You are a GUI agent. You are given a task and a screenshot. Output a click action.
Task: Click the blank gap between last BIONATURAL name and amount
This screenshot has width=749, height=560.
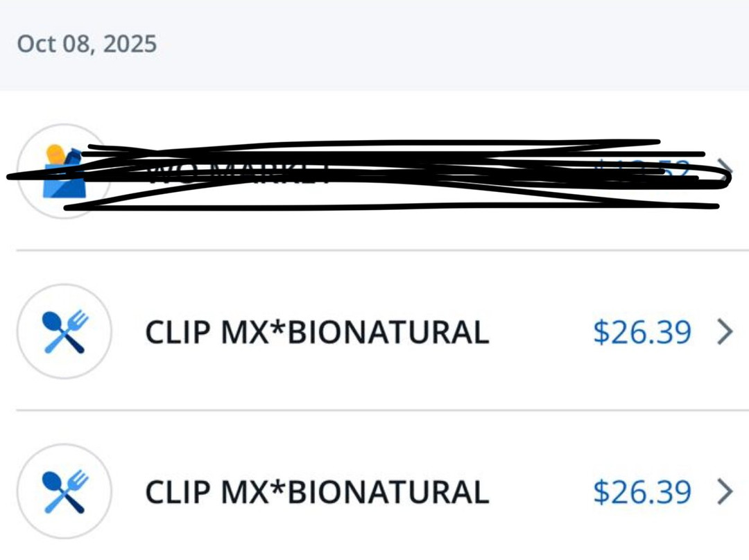(541, 492)
